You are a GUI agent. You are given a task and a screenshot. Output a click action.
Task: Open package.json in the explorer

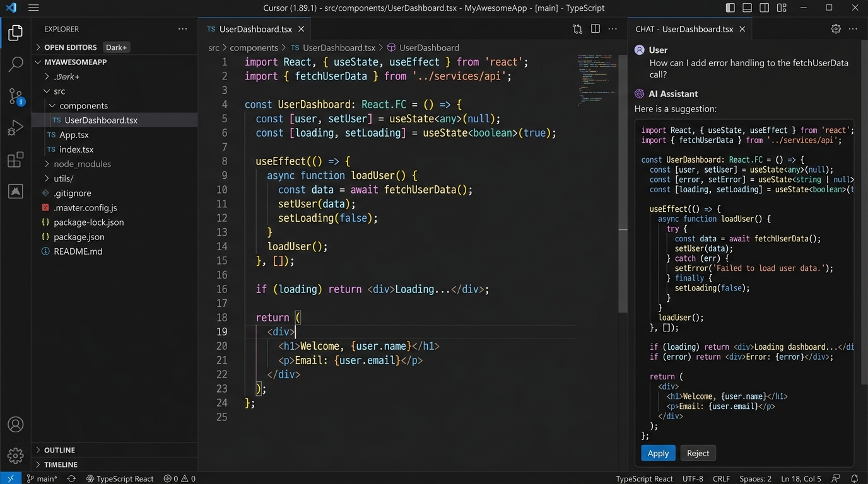[79, 237]
